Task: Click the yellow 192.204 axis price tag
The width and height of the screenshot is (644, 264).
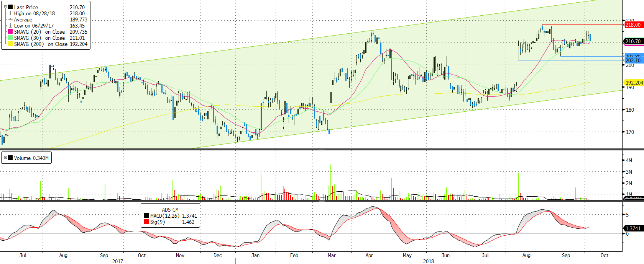Action: pos(634,83)
